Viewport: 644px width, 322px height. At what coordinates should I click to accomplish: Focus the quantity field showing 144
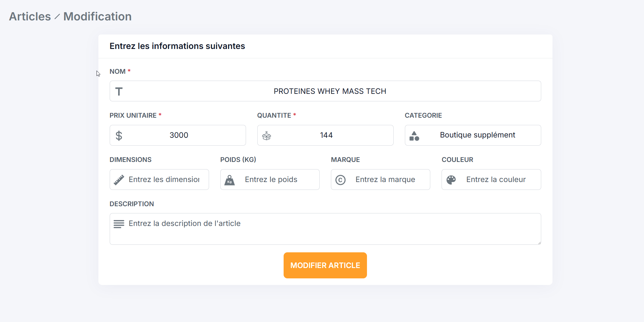point(325,135)
